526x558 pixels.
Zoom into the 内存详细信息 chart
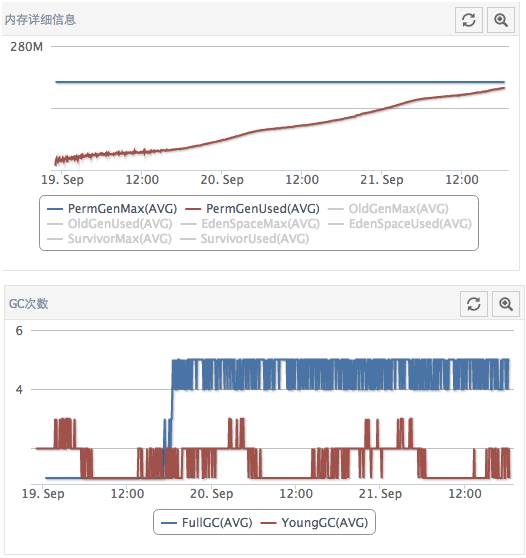click(x=501, y=20)
